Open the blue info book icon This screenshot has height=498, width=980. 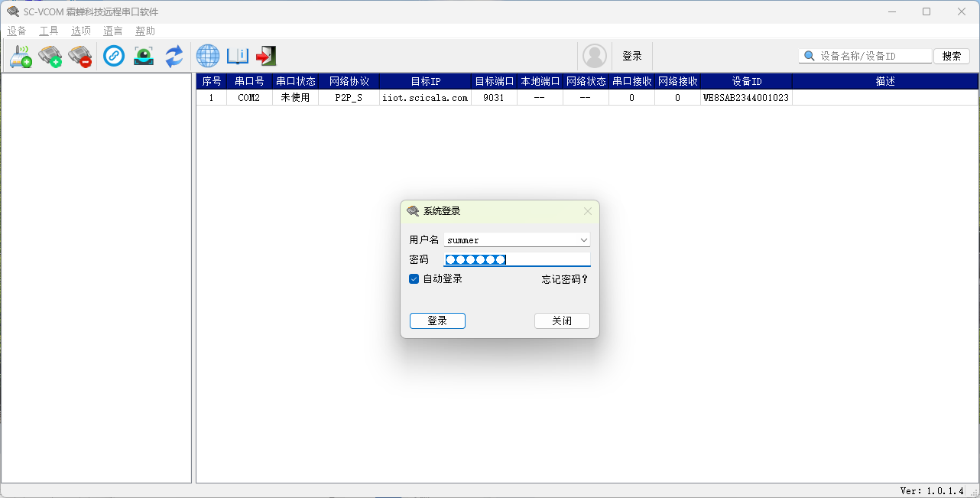pyautogui.click(x=238, y=56)
